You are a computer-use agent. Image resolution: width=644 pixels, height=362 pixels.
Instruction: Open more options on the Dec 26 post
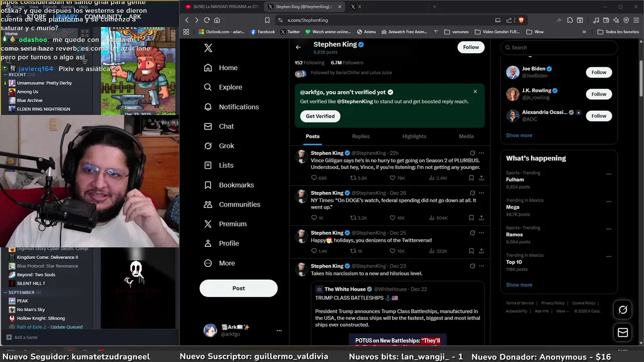pyautogui.click(x=481, y=193)
